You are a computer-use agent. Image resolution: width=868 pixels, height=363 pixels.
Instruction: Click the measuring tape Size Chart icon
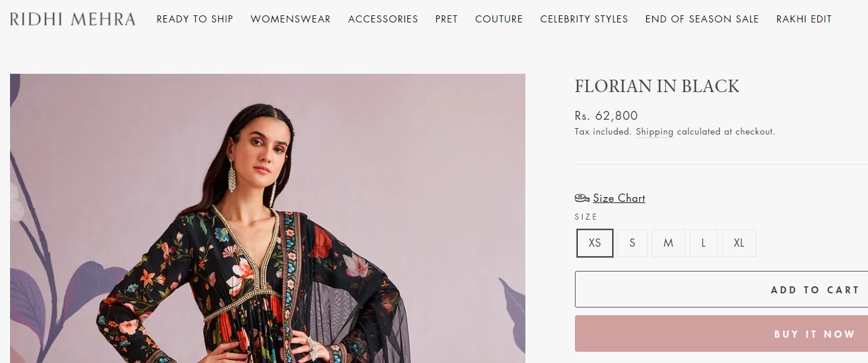582,198
